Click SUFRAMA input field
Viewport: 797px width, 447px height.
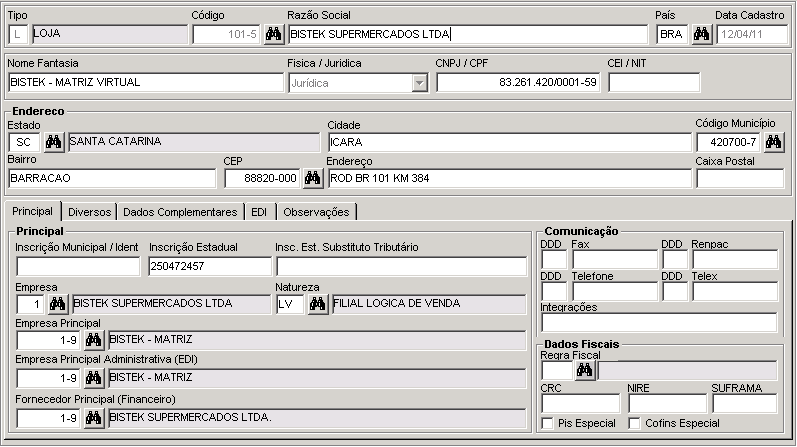[x=745, y=404]
